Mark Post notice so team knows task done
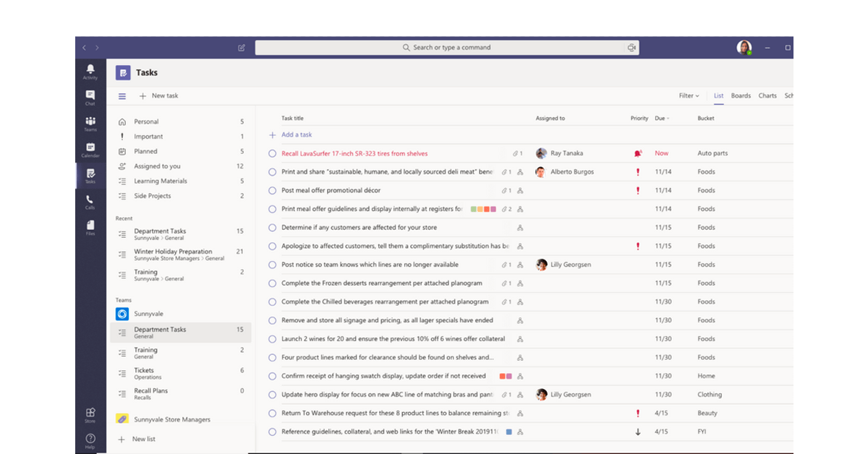868x454 pixels. 272,265
